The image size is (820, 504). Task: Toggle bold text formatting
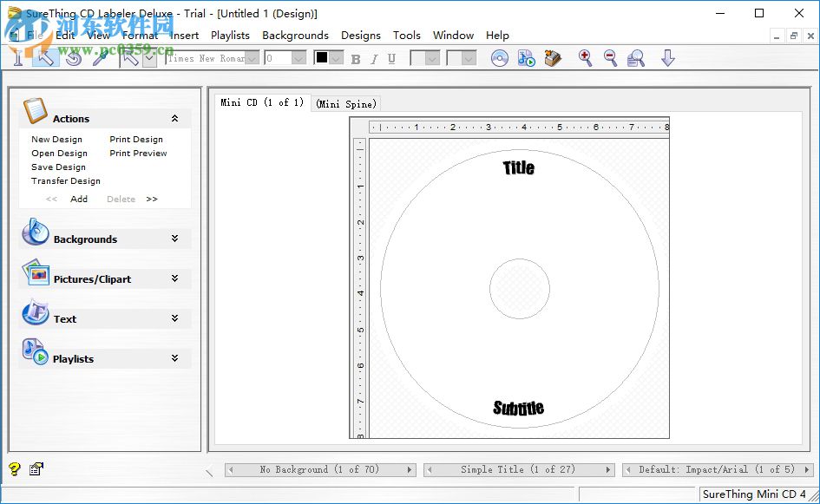pos(355,57)
